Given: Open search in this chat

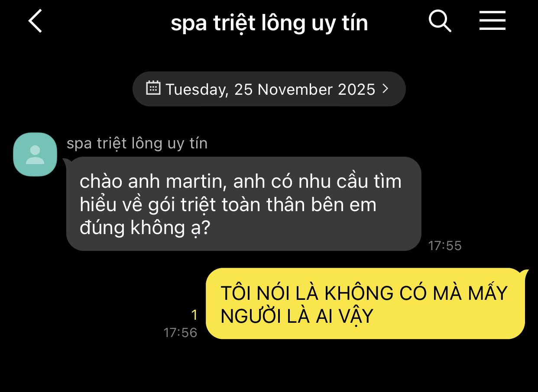Looking at the screenshot, I should [440, 21].
